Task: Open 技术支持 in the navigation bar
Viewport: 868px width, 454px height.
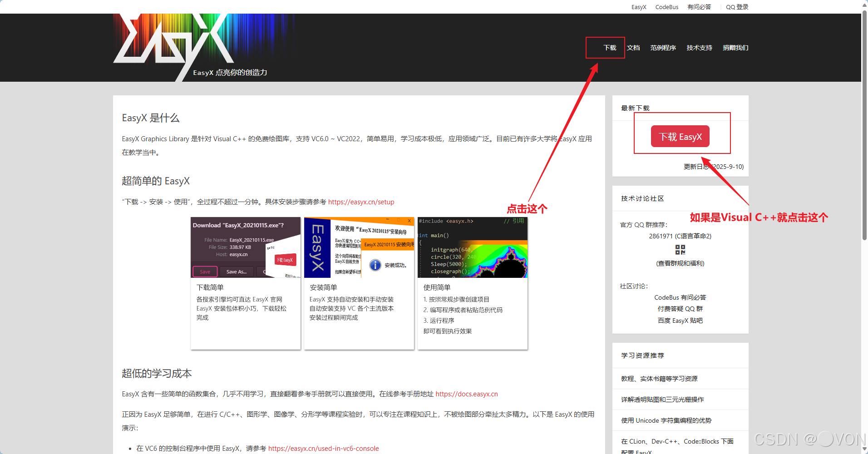Action: [699, 48]
